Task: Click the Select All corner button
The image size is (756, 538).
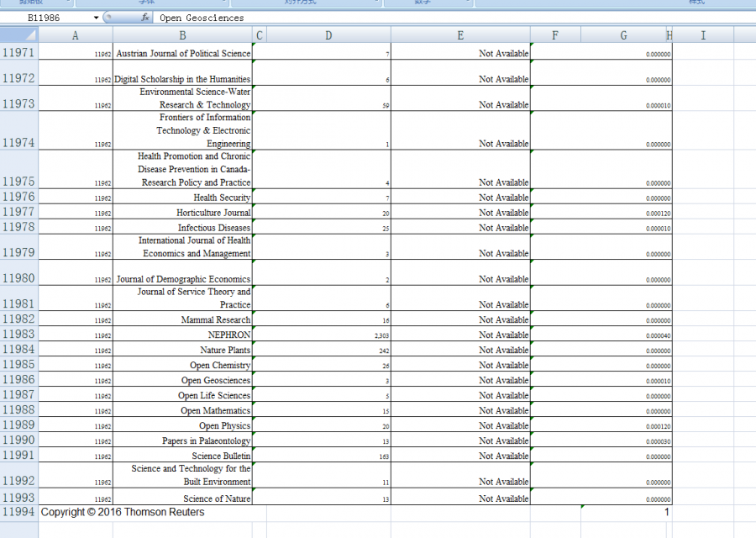Action: (x=18, y=35)
